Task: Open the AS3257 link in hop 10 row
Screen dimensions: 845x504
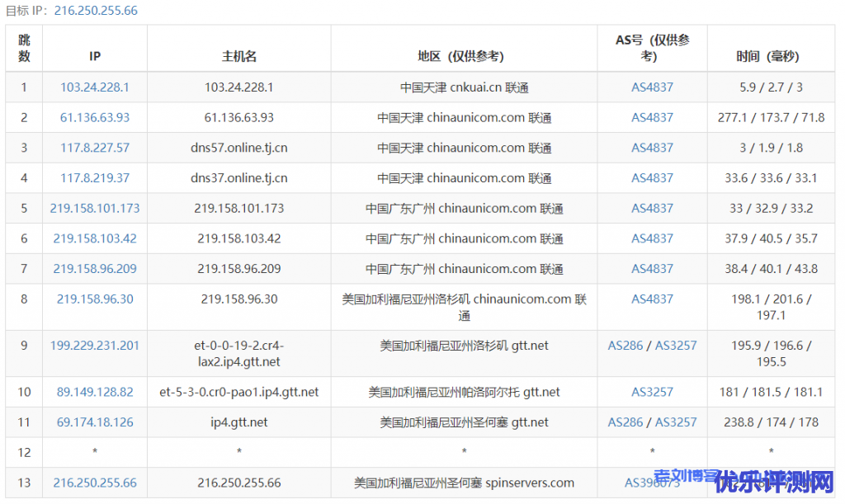Action: [x=652, y=392]
